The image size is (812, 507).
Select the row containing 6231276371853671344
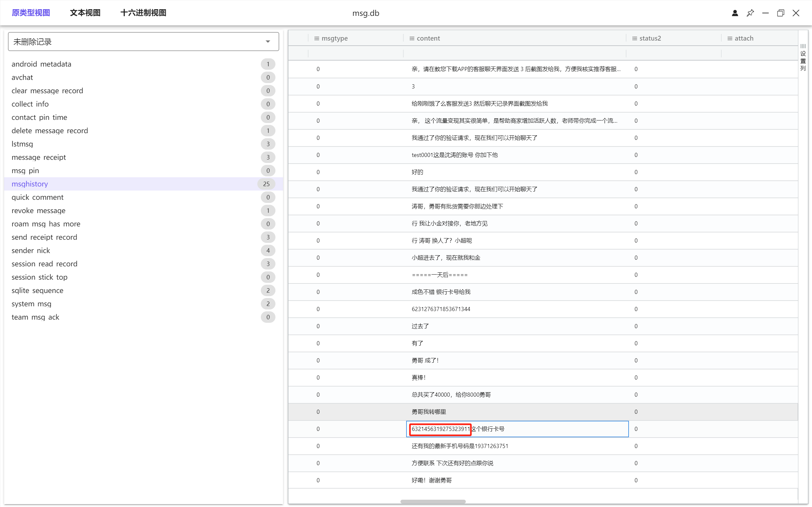click(x=440, y=309)
